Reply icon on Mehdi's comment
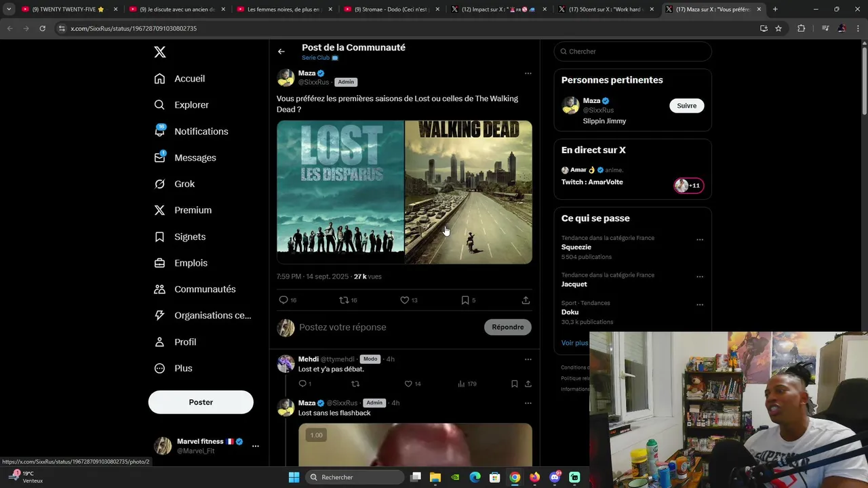The width and height of the screenshot is (868, 488). (302, 384)
